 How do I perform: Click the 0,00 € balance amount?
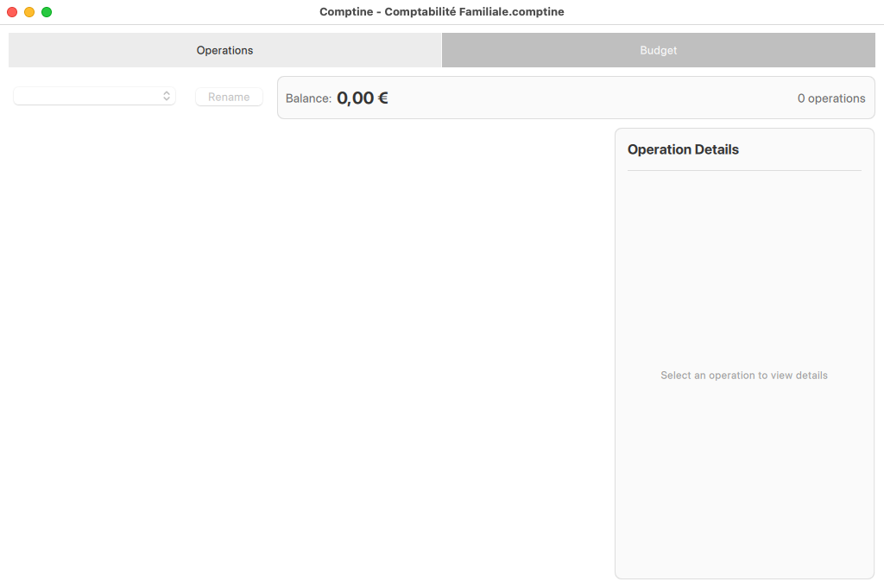(362, 98)
